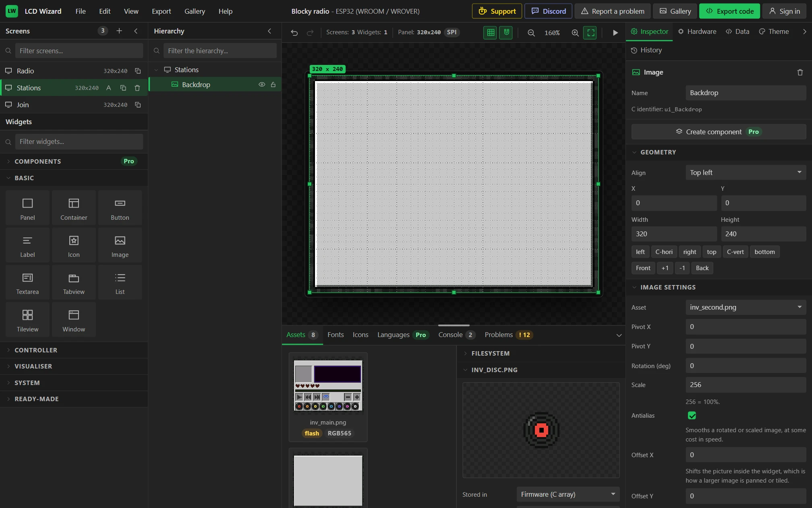The height and width of the screenshot is (508, 812).
Task: Click the Filter widgets search field
Action: click(x=79, y=142)
